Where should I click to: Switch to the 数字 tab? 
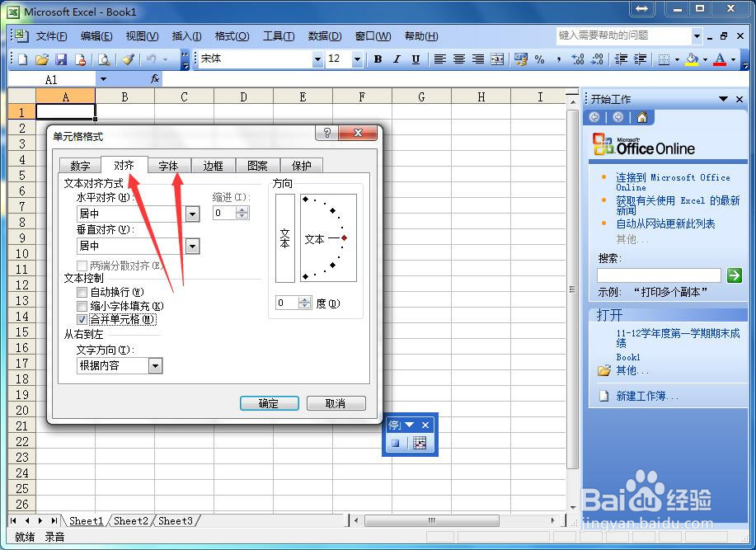80,166
